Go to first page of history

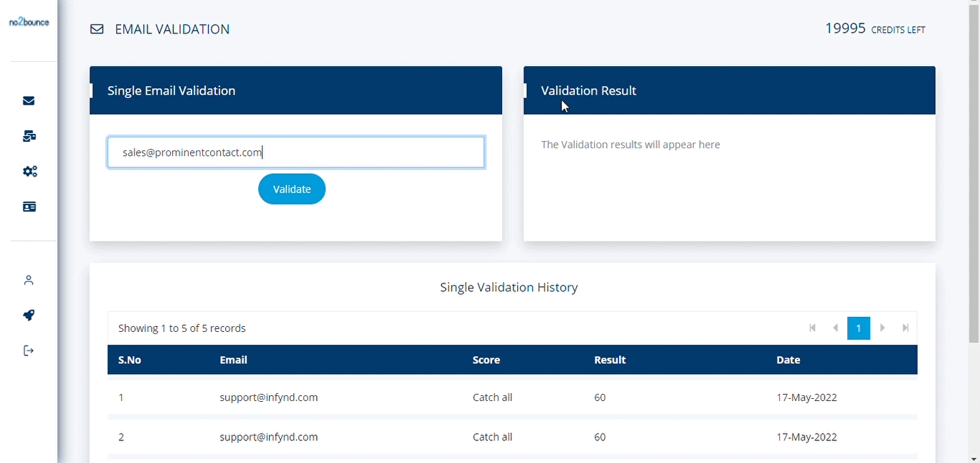pos(813,328)
